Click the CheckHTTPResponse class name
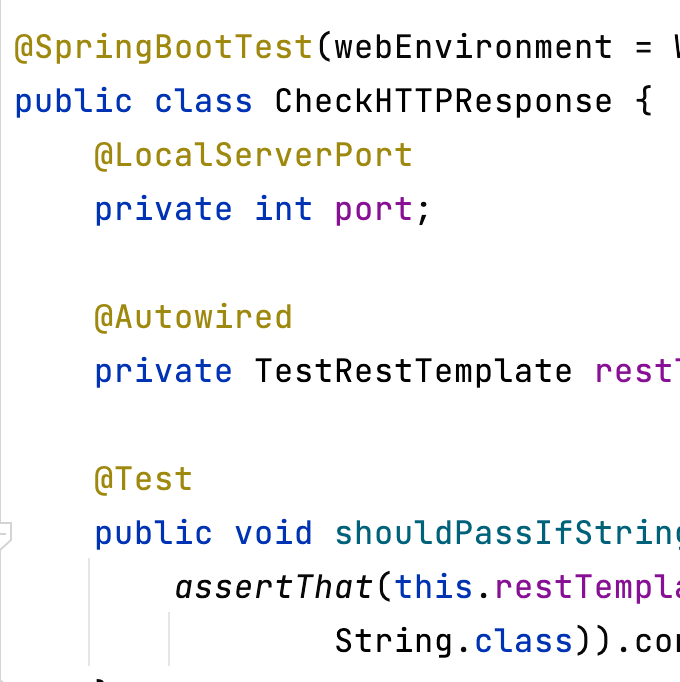 (x=443, y=101)
